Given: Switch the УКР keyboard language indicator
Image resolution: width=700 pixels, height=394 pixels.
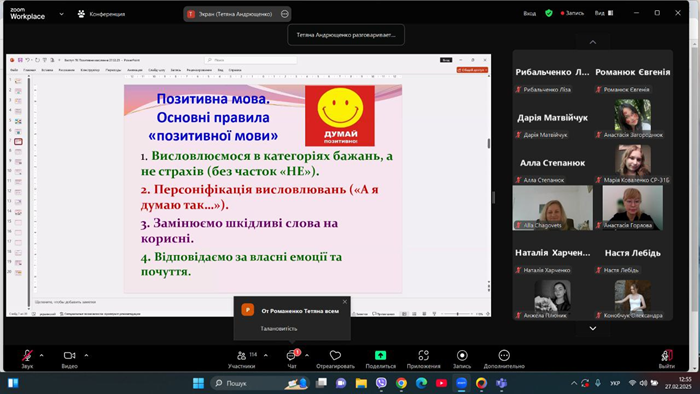Looking at the screenshot, I should (615, 383).
